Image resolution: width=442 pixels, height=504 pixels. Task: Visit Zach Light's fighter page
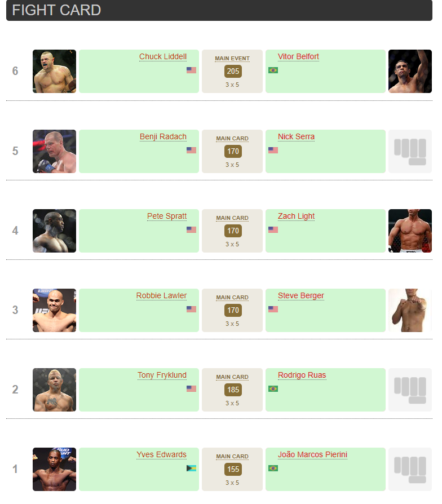click(x=296, y=216)
